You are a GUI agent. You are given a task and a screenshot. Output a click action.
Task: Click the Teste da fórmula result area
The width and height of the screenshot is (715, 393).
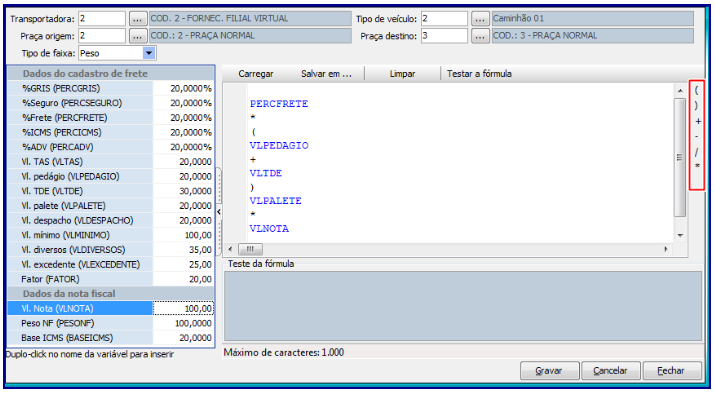coord(463,306)
